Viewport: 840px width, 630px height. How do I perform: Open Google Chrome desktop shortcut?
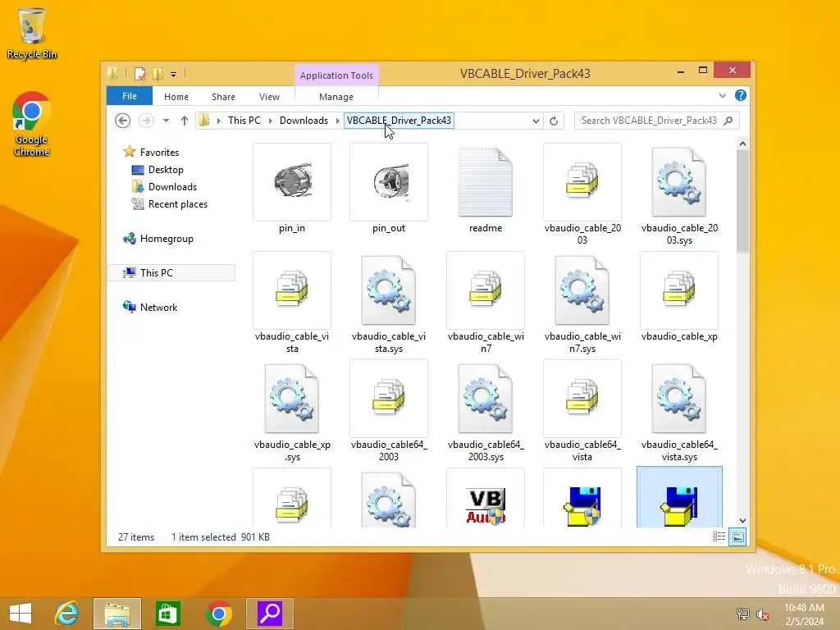pos(32,125)
